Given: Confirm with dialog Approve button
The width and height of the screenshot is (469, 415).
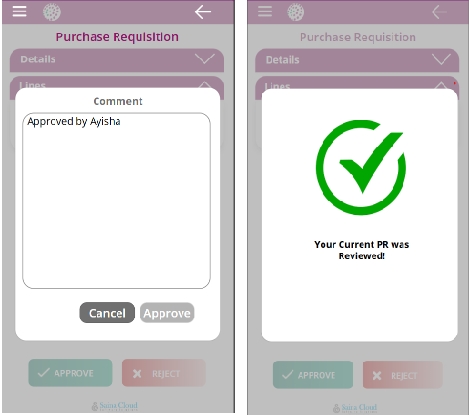Looking at the screenshot, I should (167, 313).
